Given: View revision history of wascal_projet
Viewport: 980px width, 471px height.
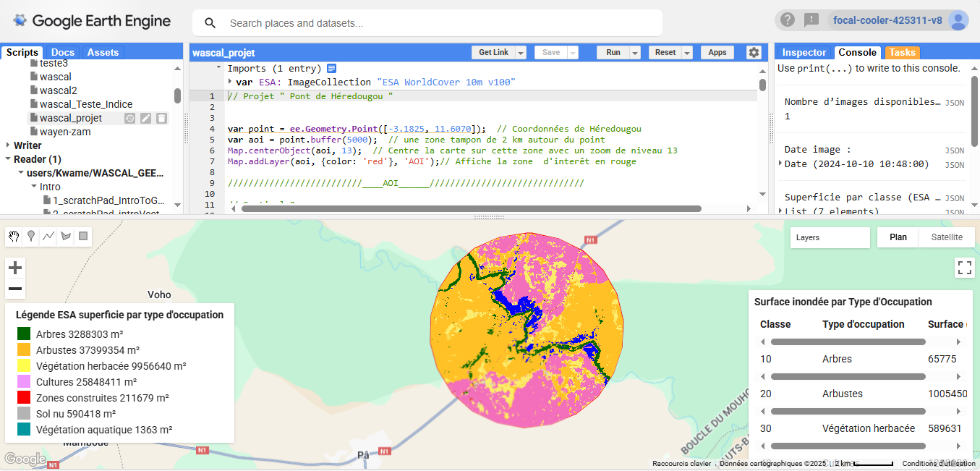Looking at the screenshot, I should pyautogui.click(x=129, y=118).
